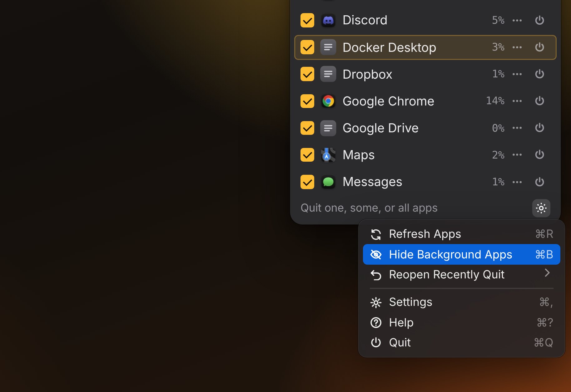Choose Refresh Apps from the menu
Screen dimensions: 571x392
tap(461, 234)
